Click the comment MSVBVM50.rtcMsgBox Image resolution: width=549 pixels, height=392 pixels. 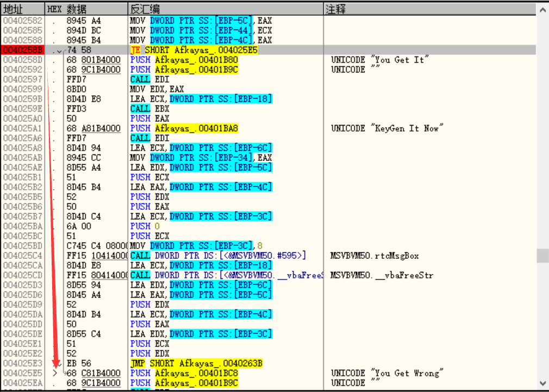(375, 256)
